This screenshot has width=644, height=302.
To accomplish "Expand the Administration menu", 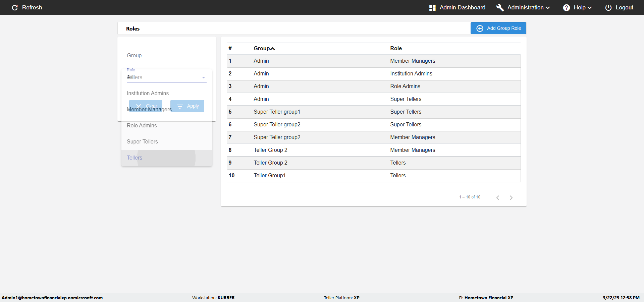I will coord(523,7).
